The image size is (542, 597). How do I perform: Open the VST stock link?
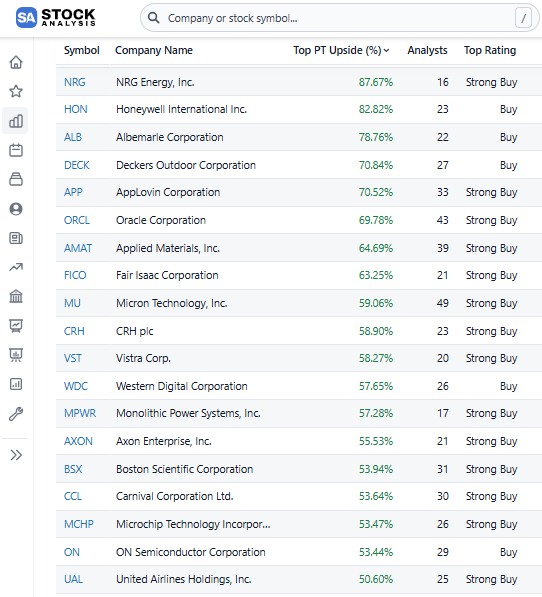pyautogui.click(x=73, y=358)
